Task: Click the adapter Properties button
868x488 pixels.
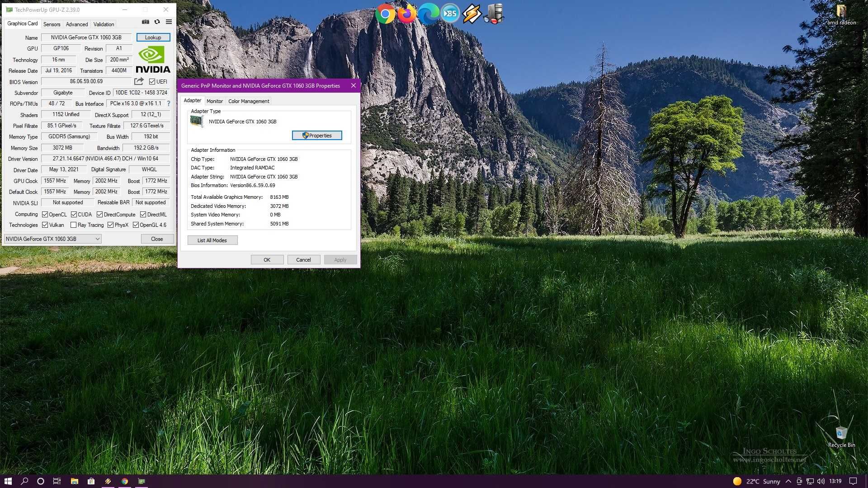Action: (x=317, y=136)
